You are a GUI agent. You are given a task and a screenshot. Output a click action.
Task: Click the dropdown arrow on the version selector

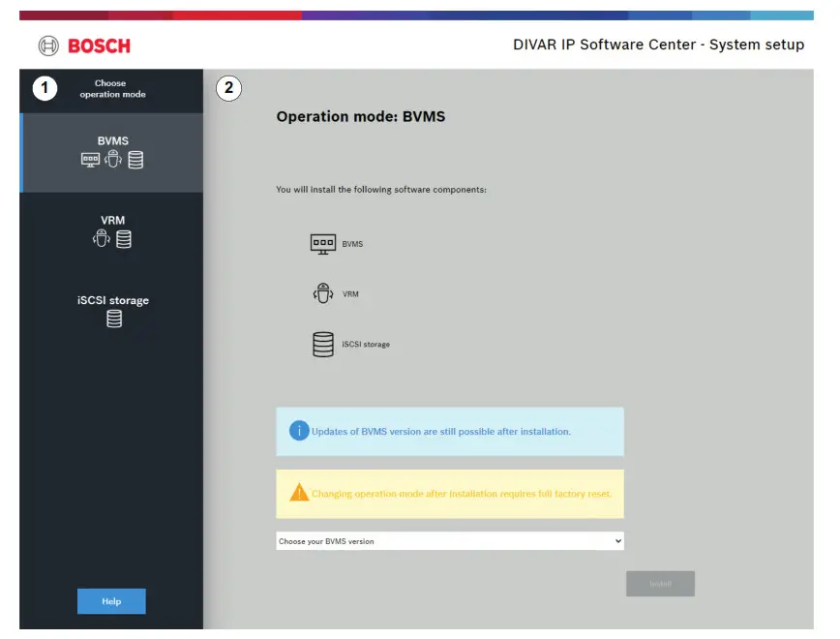[x=616, y=541]
